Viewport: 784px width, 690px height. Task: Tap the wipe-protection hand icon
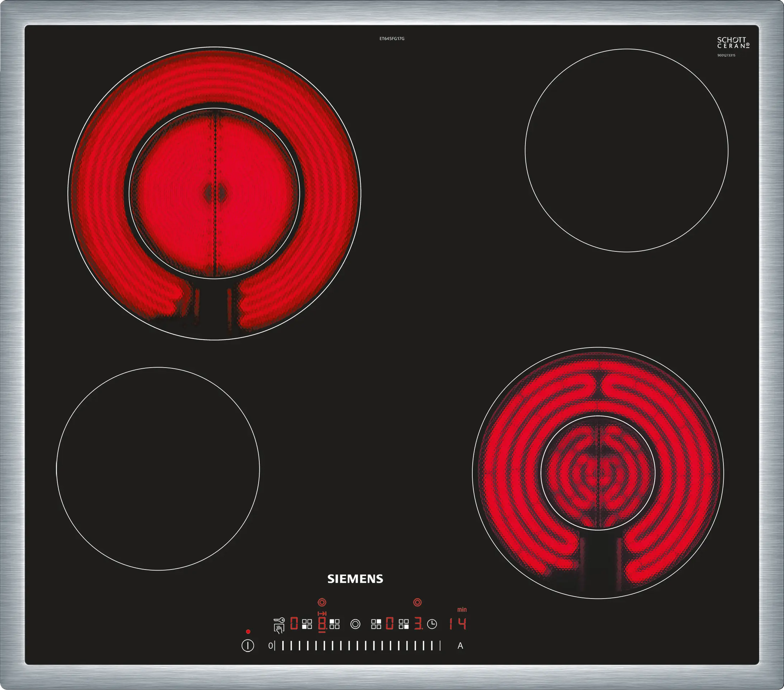pyautogui.click(x=279, y=629)
